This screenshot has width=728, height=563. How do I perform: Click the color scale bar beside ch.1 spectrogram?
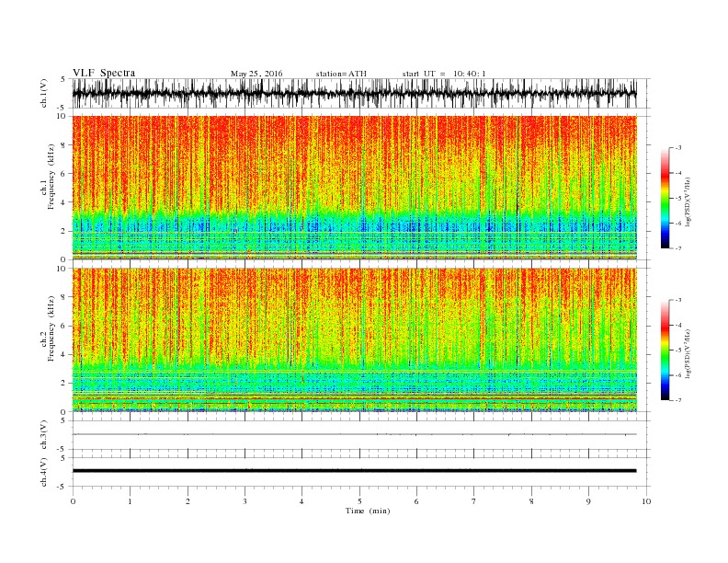tap(665, 199)
